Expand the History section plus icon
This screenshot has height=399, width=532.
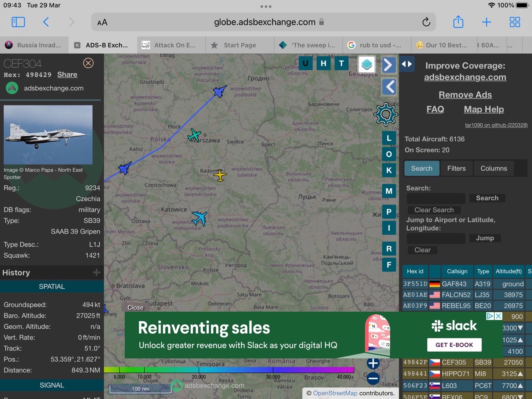[x=96, y=272]
